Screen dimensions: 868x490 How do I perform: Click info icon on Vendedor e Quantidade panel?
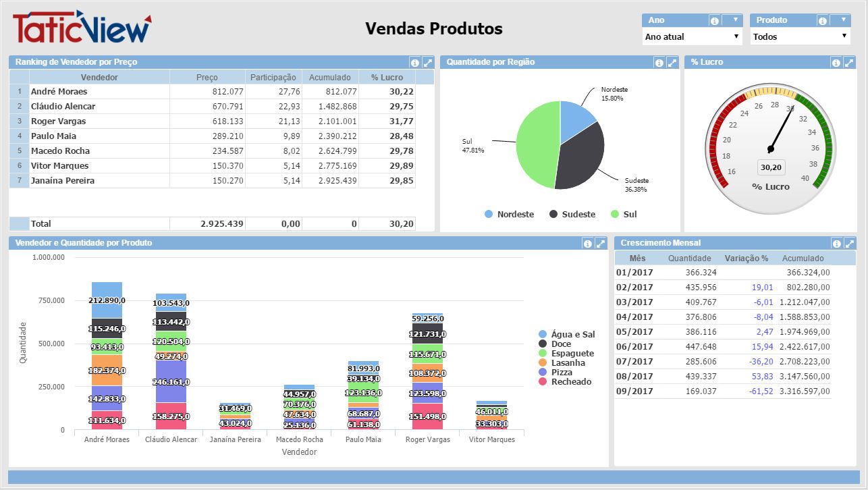point(587,243)
